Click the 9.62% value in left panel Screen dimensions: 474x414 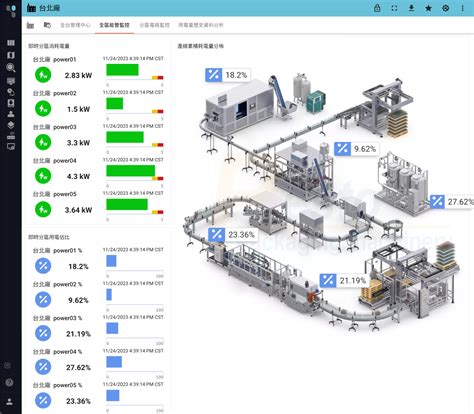[x=78, y=300]
